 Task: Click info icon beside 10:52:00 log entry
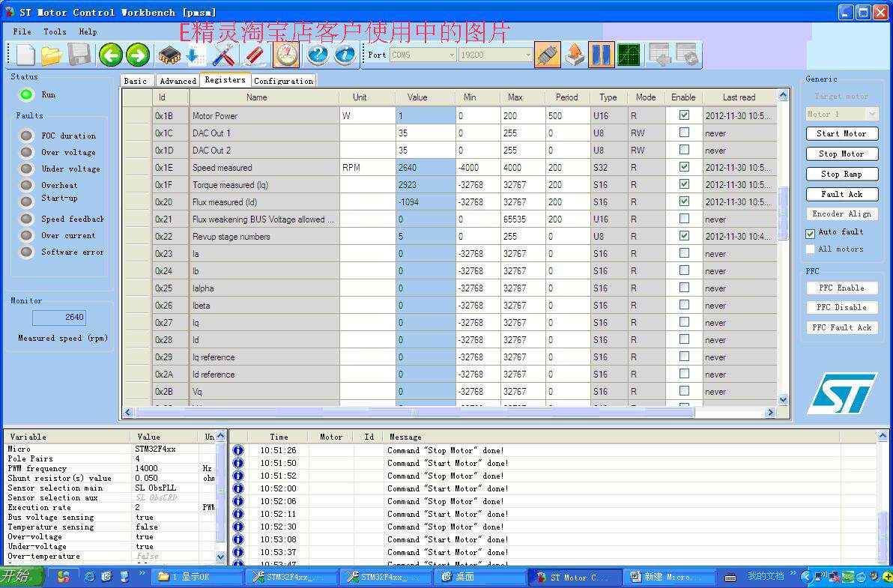pos(238,488)
